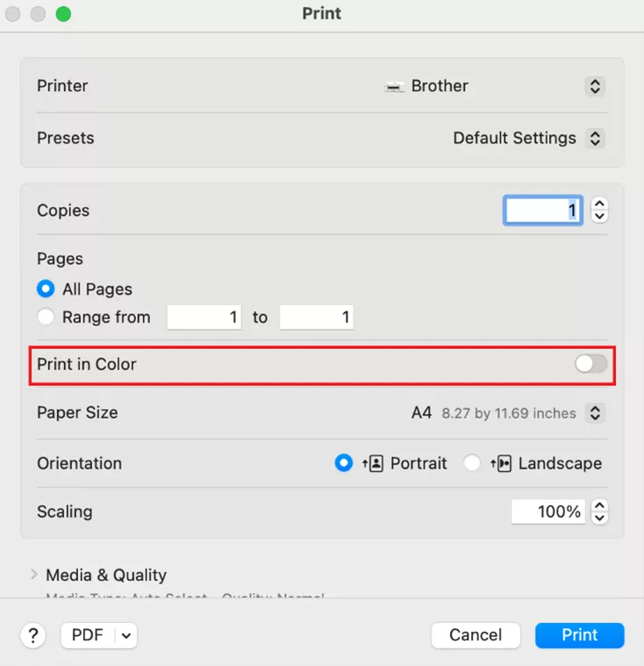This screenshot has width=644, height=666.
Task: Increase scaling with the up stepper arrow
Action: [599, 506]
